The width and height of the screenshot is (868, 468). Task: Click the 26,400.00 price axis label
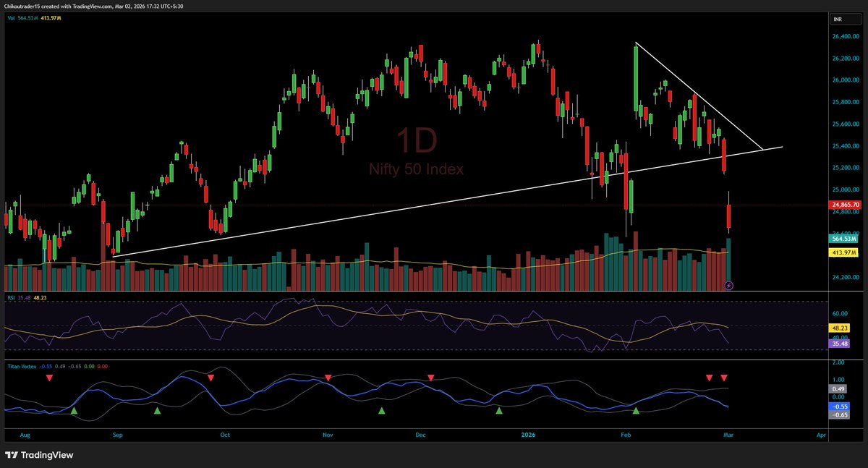(x=845, y=36)
